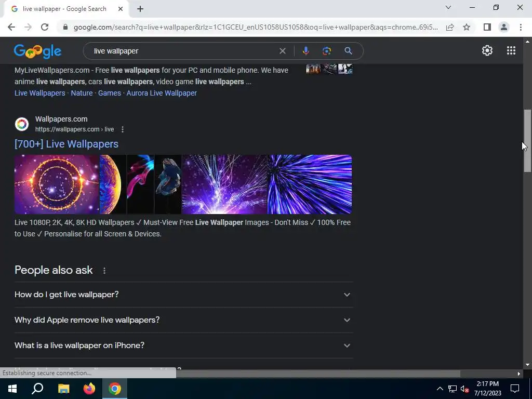Open the Chrome side panel
This screenshot has width=532, height=399.
tap(487, 27)
